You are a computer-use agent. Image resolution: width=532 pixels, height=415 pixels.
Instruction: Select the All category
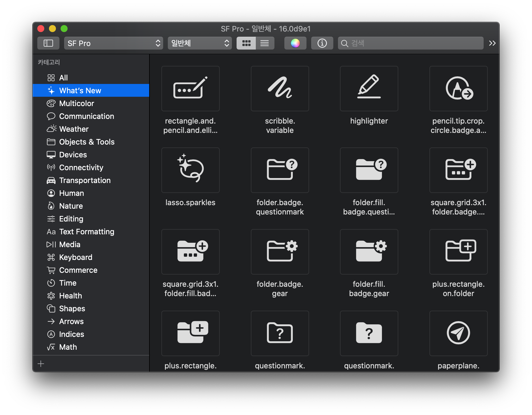(x=91, y=78)
